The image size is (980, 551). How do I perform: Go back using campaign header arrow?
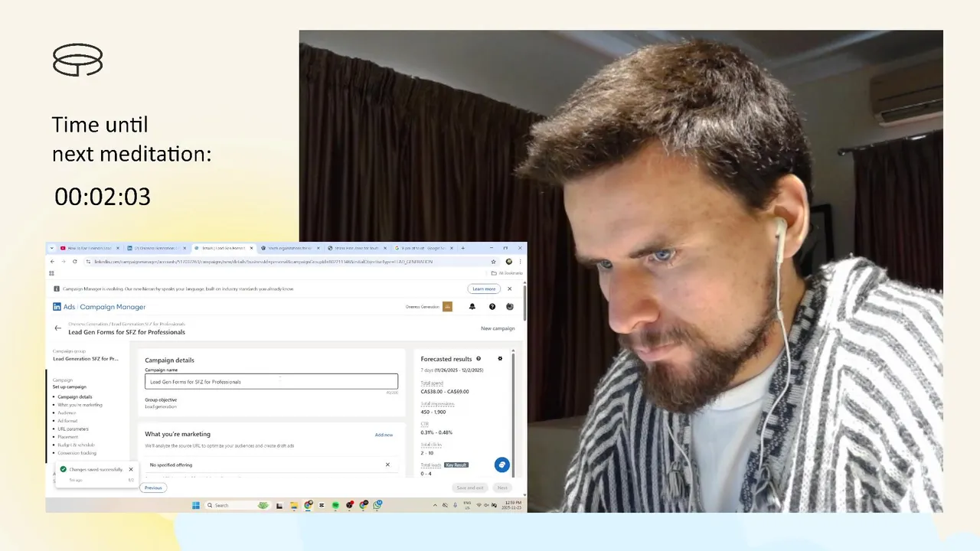pyautogui.click(x=57, y=328)
